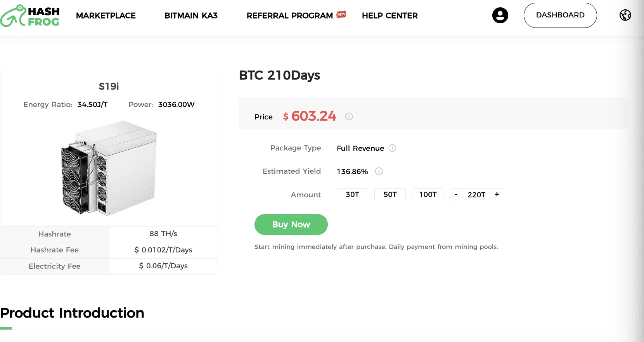Select the 50T amount option
Screen dimensions: 644x342
(390, 195)
